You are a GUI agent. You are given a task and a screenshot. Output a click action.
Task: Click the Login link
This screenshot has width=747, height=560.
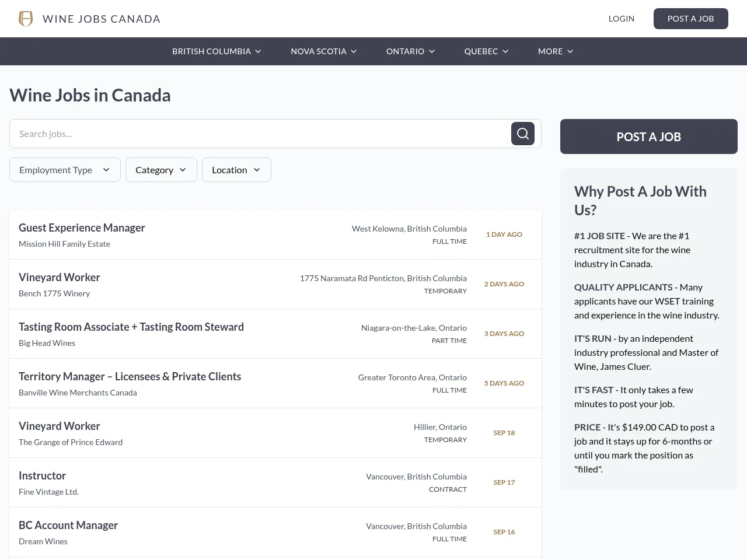coord(622,19)
